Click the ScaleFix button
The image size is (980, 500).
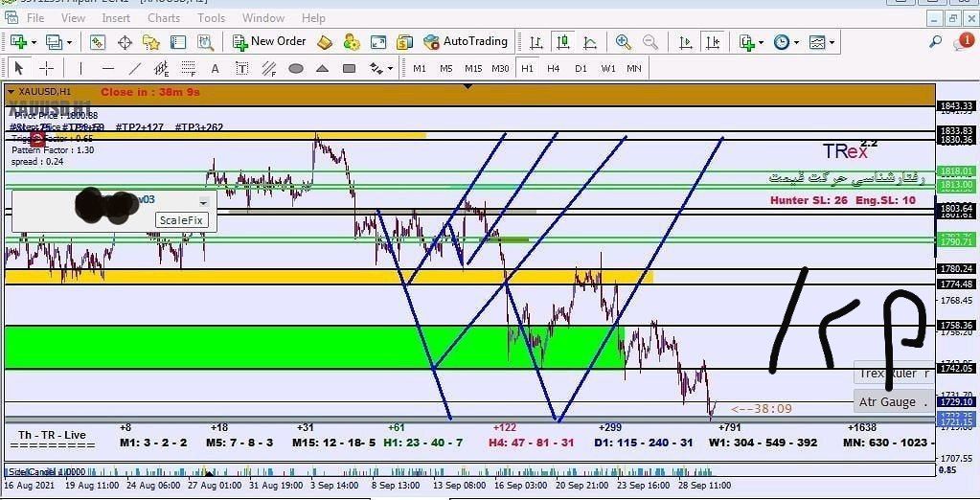pyautogui.click(x=181, y=220)
